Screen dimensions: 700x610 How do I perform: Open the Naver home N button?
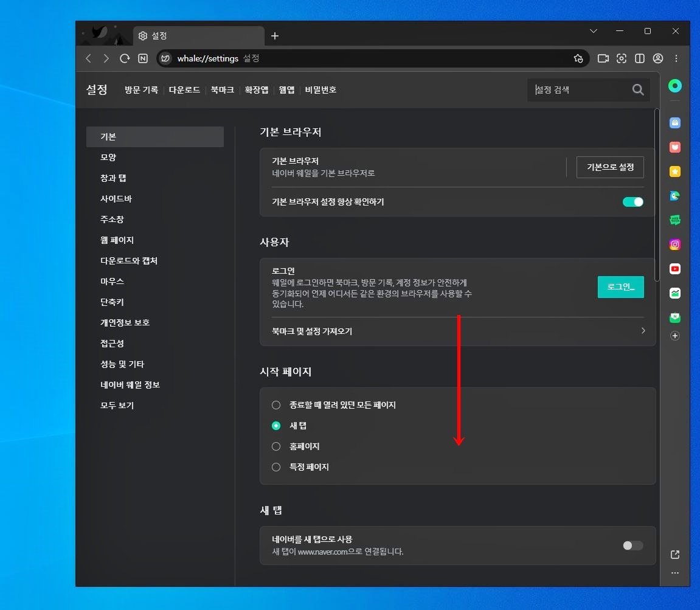143,58
